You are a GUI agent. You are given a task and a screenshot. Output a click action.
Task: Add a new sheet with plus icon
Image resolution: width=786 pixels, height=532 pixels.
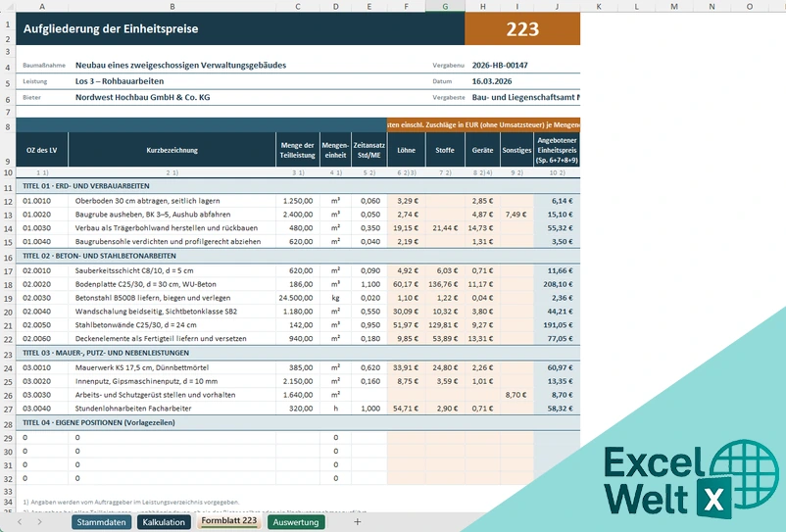(358, 522)
